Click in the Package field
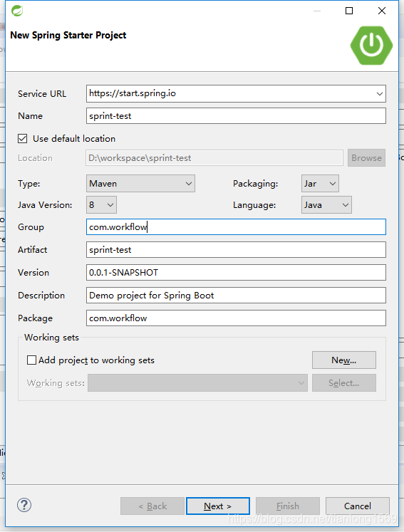404x532 pixels. tap(236, 318)
